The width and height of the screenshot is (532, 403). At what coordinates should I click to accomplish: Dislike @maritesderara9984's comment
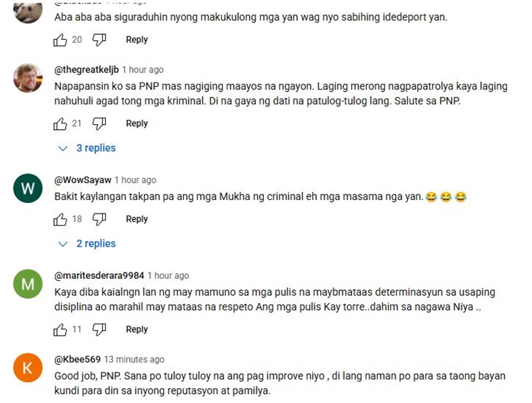(99, 330)
